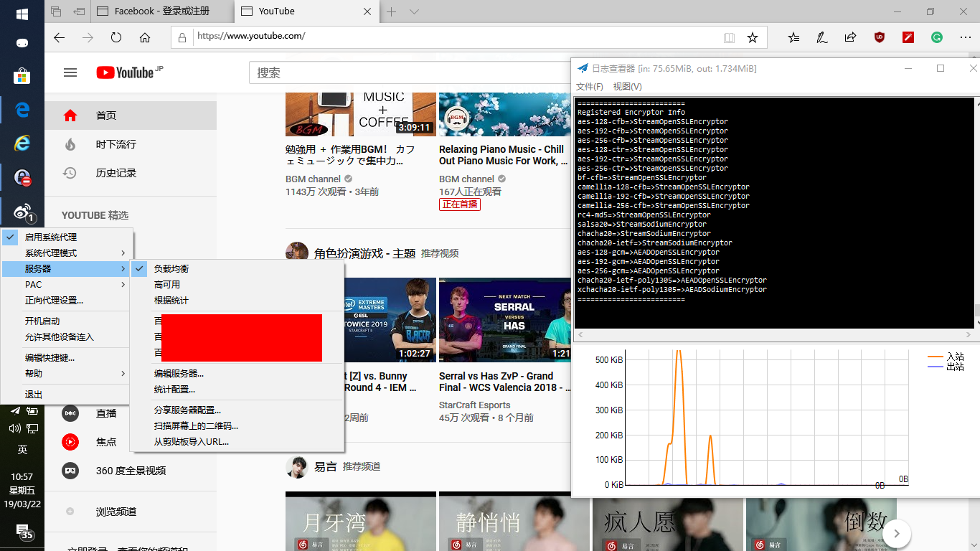
Task: Open the Edge settings and more menu
Action: point(965,37)
